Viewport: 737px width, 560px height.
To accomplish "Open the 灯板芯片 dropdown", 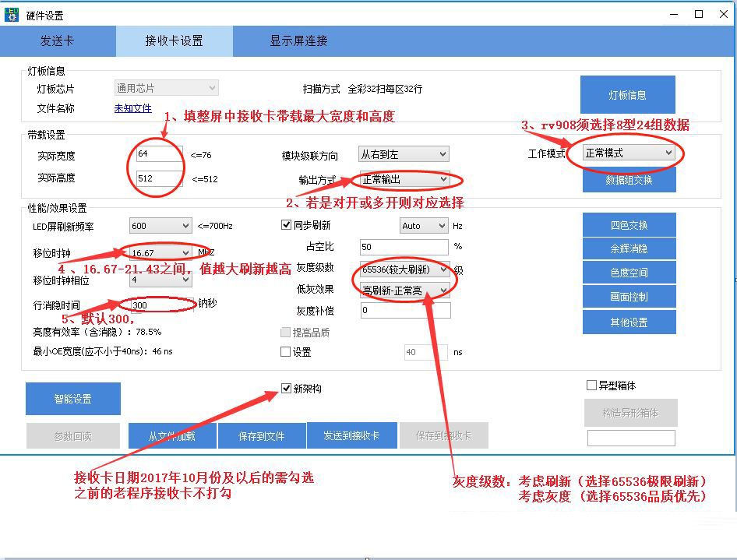I will click(167, 88).
